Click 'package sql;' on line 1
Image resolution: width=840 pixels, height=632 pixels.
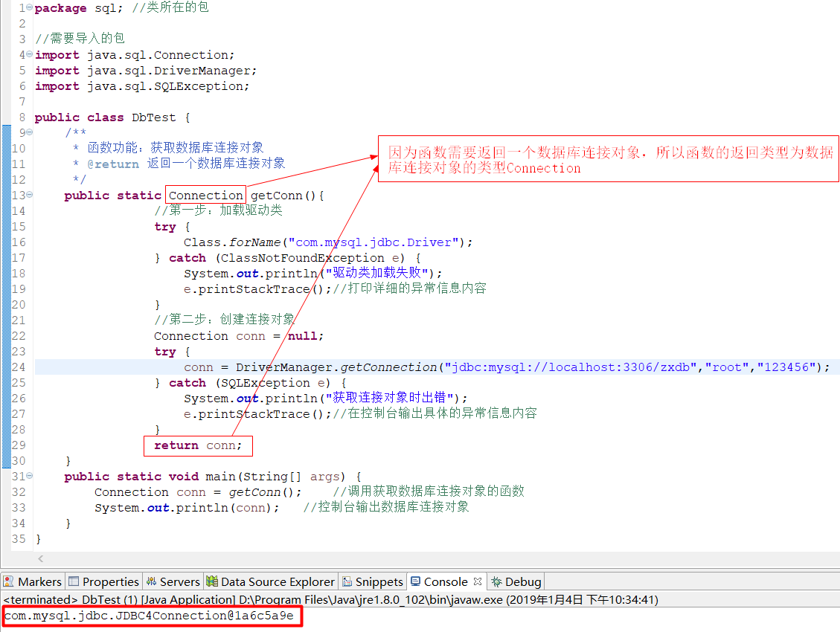79,8
